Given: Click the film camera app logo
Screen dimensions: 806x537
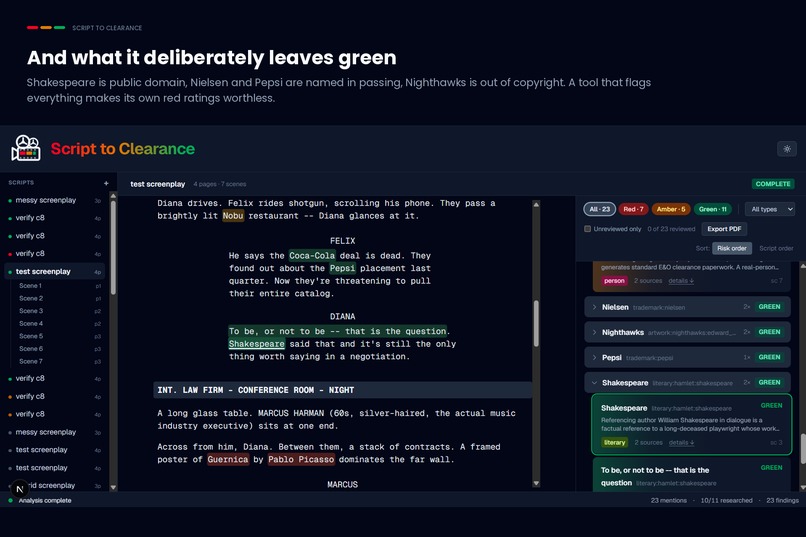Looking at the screenshot, I should 26,149.
